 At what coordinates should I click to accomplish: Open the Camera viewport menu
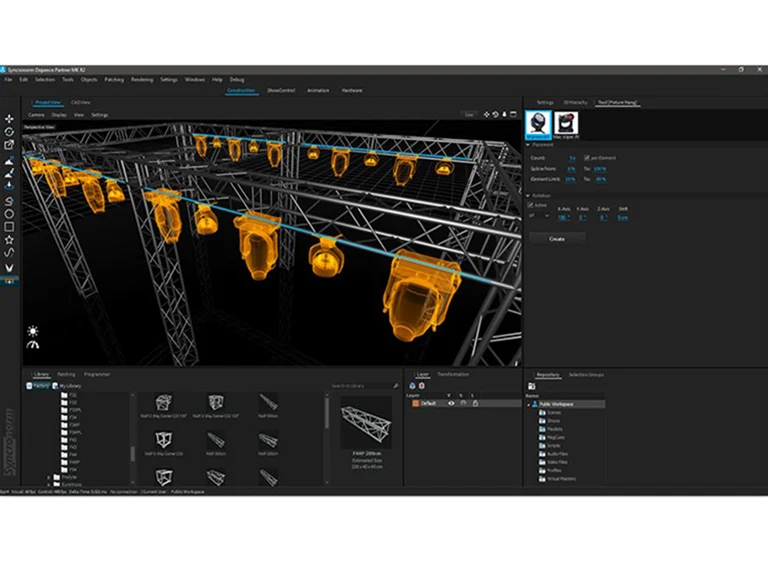[36, 115]
